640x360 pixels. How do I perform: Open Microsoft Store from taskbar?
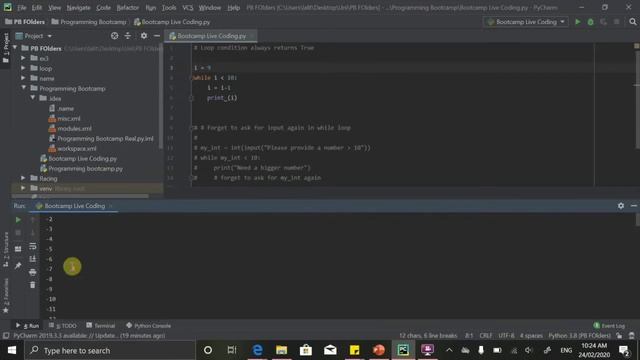306,350
